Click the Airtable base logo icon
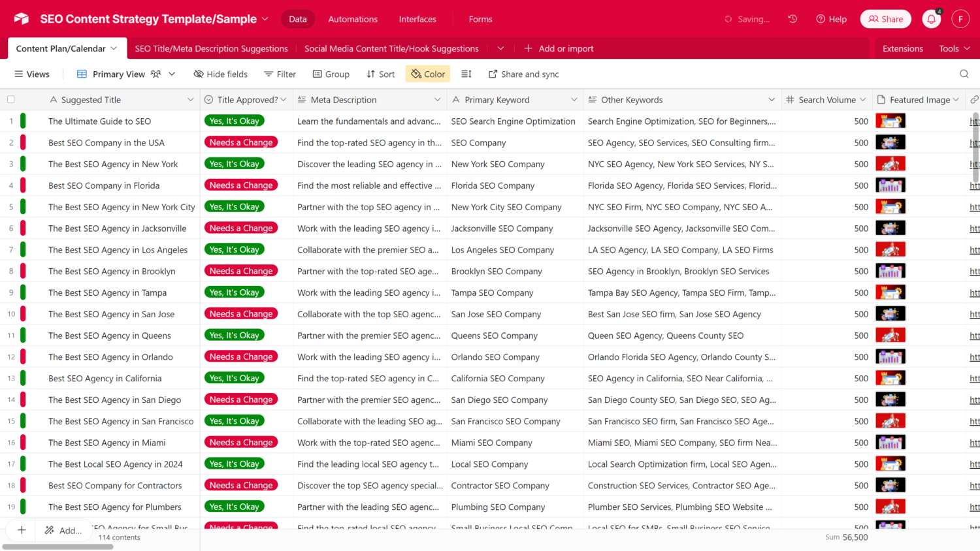The width and height of the screenshot is (980, 551). point(22,19)
